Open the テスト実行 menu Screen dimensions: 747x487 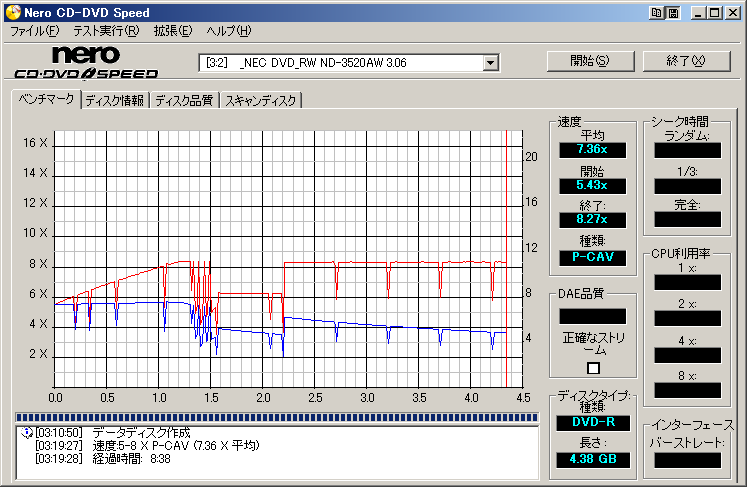105,31
